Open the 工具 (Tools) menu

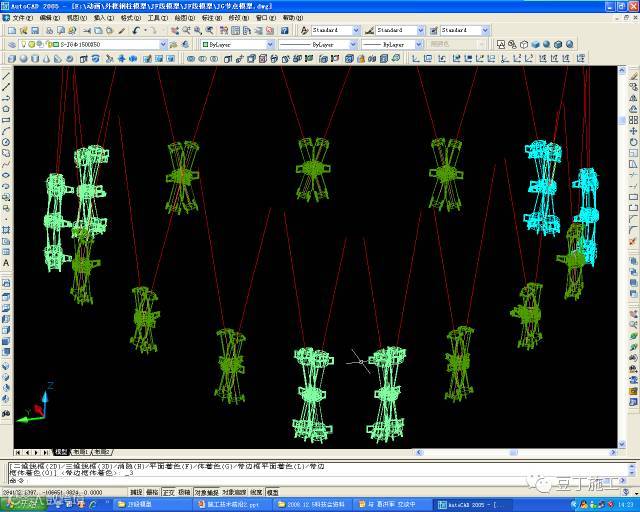pyautogui.click(x=158, y=18)
